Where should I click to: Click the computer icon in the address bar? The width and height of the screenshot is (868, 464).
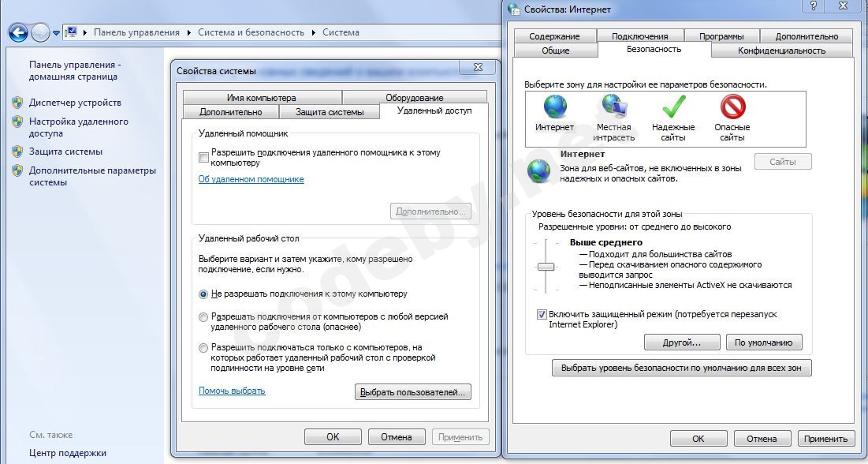click(x=70, y=32)
